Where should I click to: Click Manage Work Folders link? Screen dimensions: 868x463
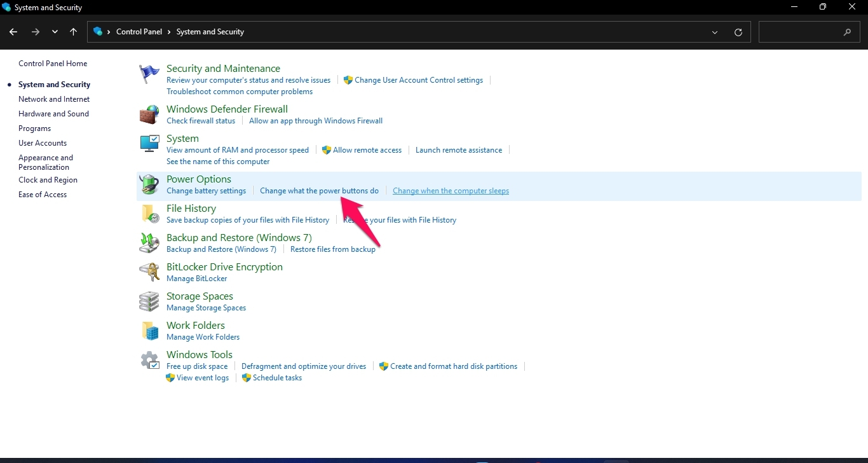203,337
